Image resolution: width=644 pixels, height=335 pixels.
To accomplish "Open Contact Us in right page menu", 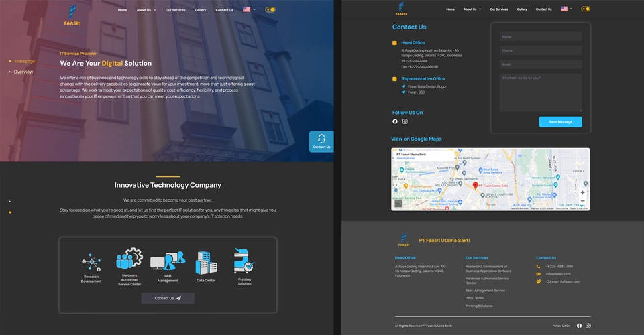I will [x=544, y=9].
